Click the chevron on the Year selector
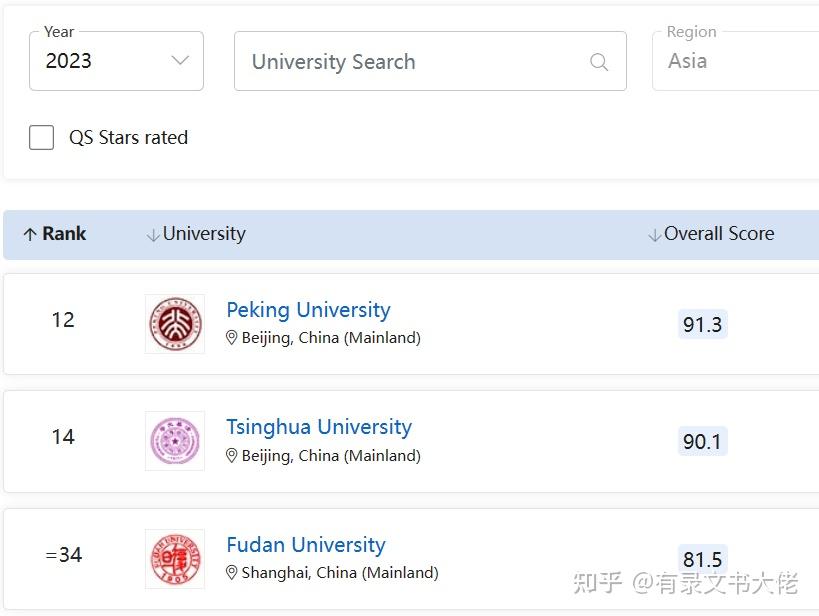The image size is (819, 616). (180, 61)
